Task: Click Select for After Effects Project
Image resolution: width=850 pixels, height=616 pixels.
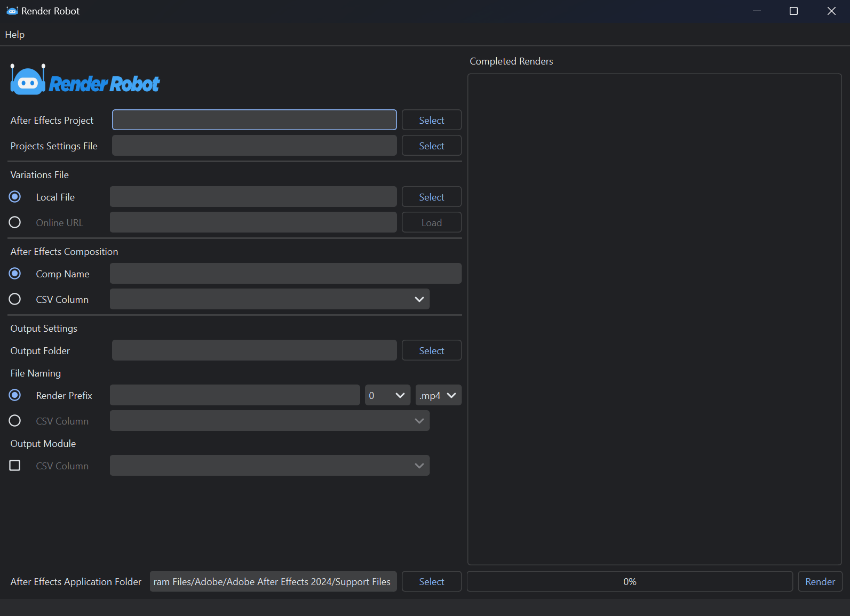Action: click(x=432, y=120)
